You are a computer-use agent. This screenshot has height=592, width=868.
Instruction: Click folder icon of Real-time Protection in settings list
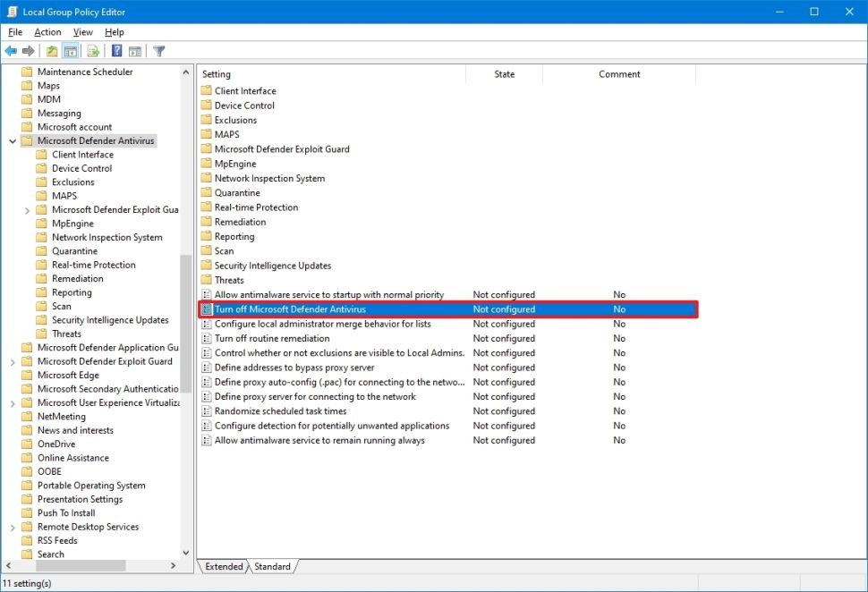click(207, 207)
